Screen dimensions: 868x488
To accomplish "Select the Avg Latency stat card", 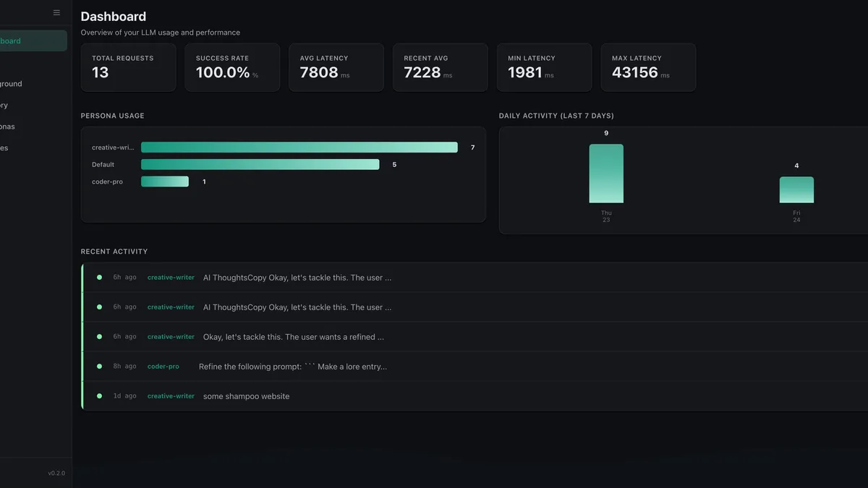I will (336, 67).
